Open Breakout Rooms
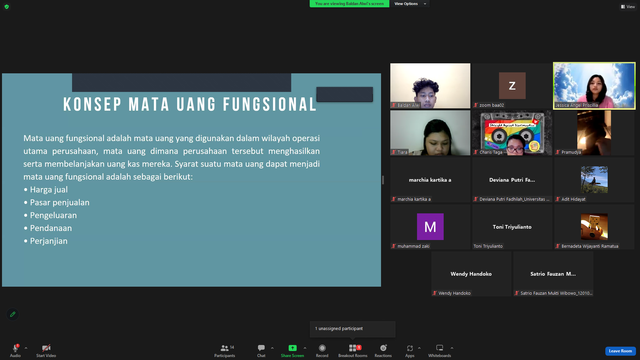The height and width of the screenshot is (360, 640). click(353, 350)
